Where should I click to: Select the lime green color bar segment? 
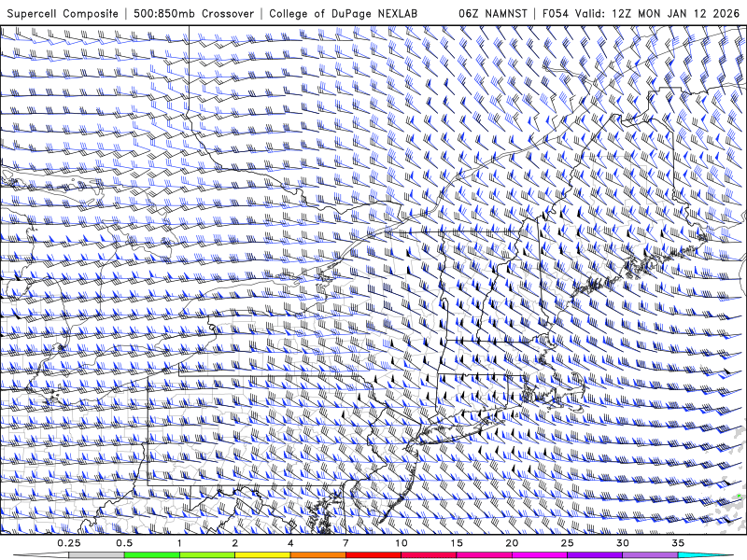pyautogui.click(x=207, y=555)
